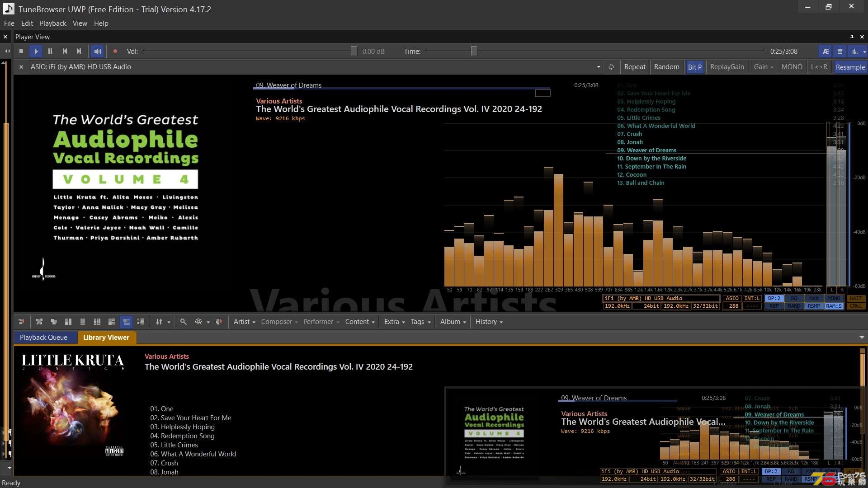This screenshot has width=868, height=488.
Task: Open the Edit menu
Action: tap(27, 23)
